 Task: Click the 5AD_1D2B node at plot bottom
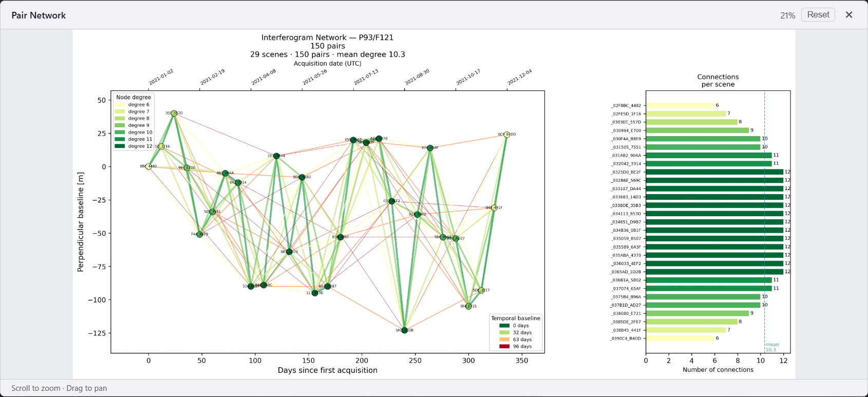coord(405,330)
